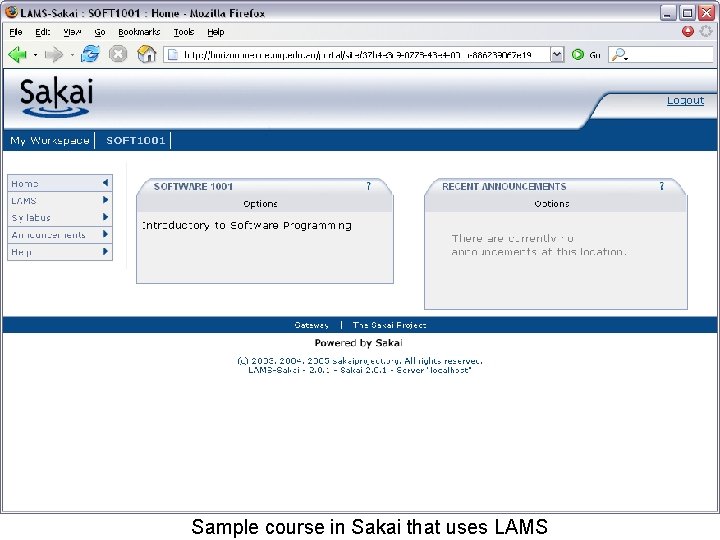This screenshot has height=540, width=720.
Task: Follow The Sakai Project footer link
Action: tap(389, 325)
